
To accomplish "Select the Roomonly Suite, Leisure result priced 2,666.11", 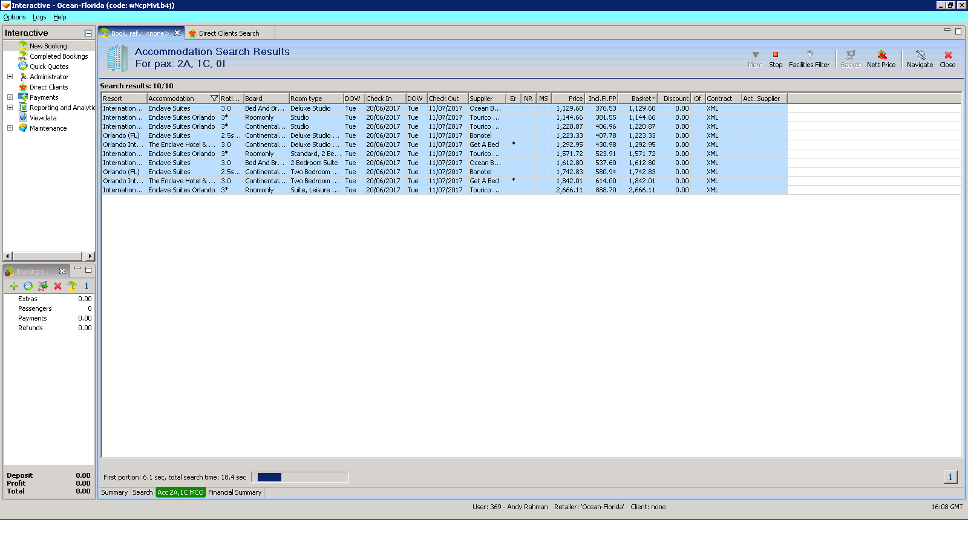I will click(x=444, y=190).
